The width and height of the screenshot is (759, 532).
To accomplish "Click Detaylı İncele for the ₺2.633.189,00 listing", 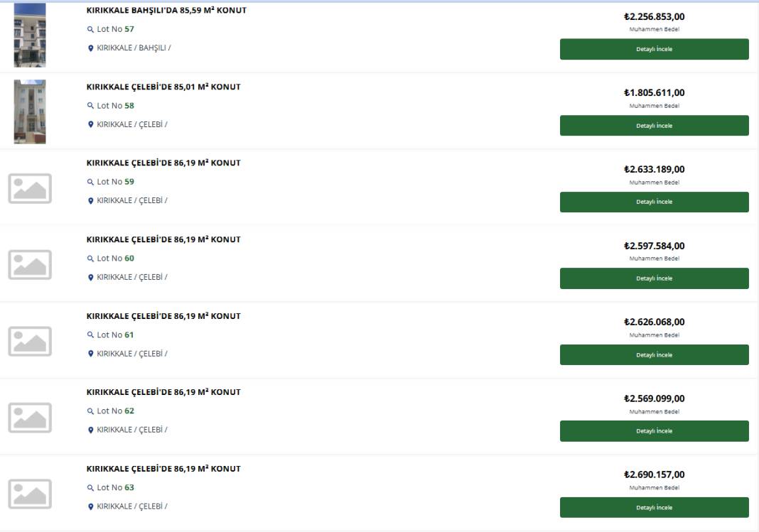I will (654, 202).
